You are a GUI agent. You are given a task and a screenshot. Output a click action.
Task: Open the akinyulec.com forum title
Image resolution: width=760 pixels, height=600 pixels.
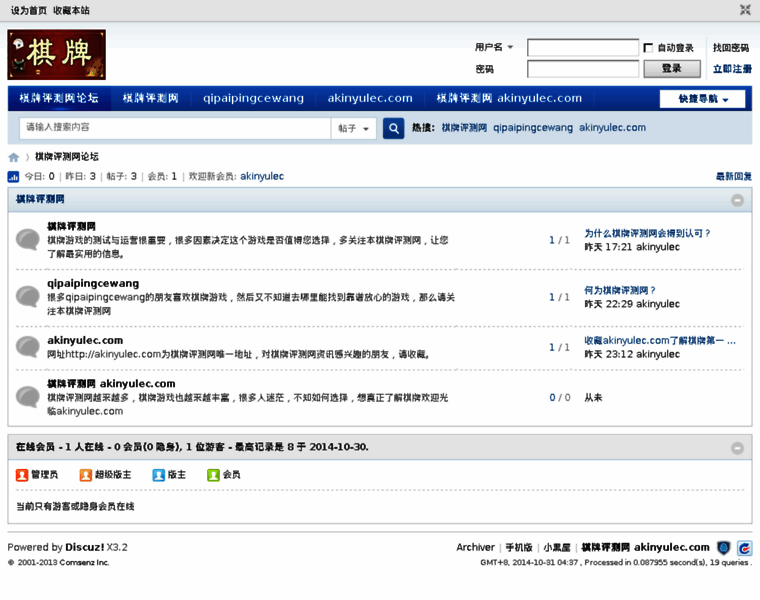(x=85, y=341)
